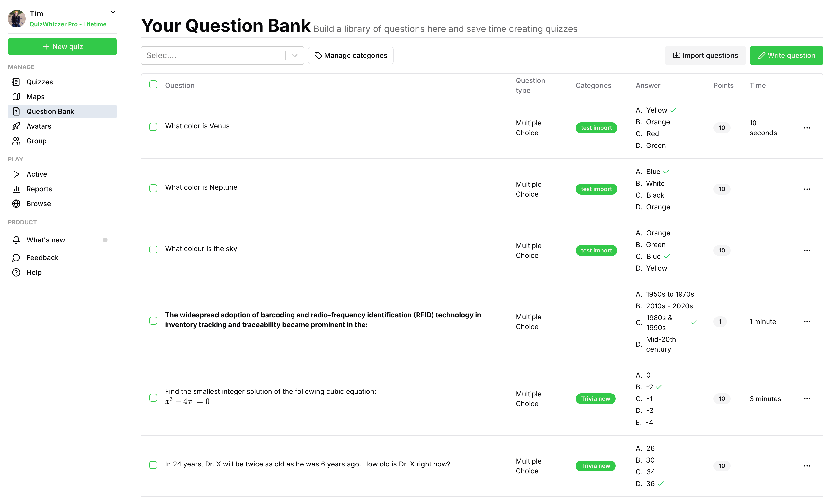Open the Feedback menu item
Viewport: 839px width, 504px height.
click(42, 258)
